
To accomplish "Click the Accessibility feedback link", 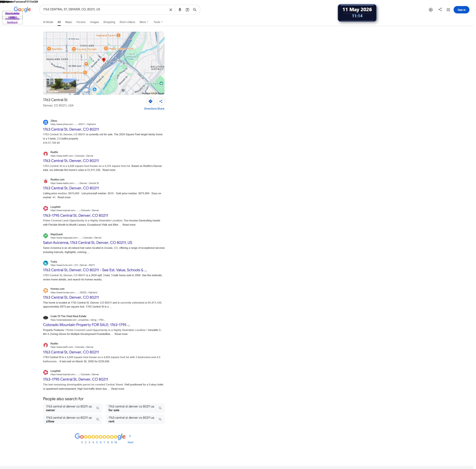I will pyautogui.click(x=12, y=20).
